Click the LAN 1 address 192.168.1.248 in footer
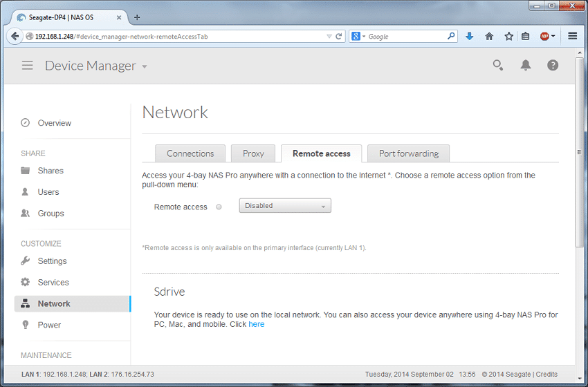Screen dimensions: 588x387 pos(65,375)
